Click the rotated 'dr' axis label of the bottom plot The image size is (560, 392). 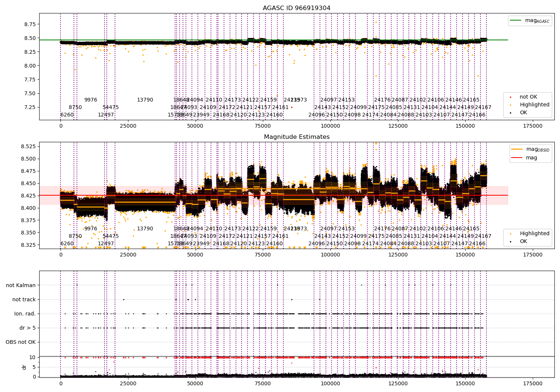click(24, 367)
